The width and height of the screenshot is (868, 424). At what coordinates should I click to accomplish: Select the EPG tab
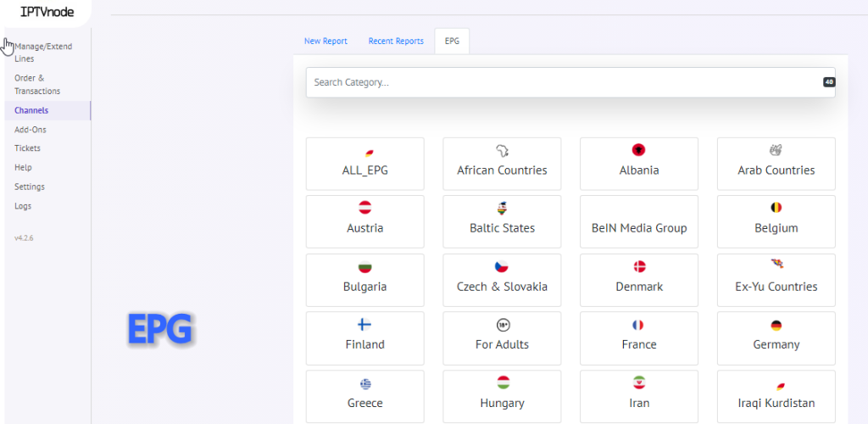pyautogui.click(x=452, y=42)
